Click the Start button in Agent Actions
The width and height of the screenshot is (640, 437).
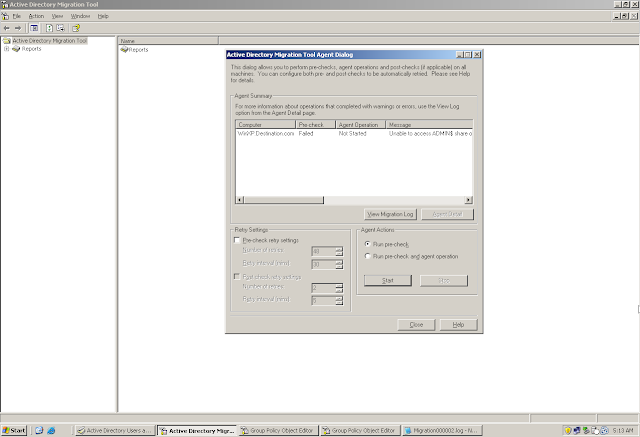pyautogui.click(x=388, y=280)
